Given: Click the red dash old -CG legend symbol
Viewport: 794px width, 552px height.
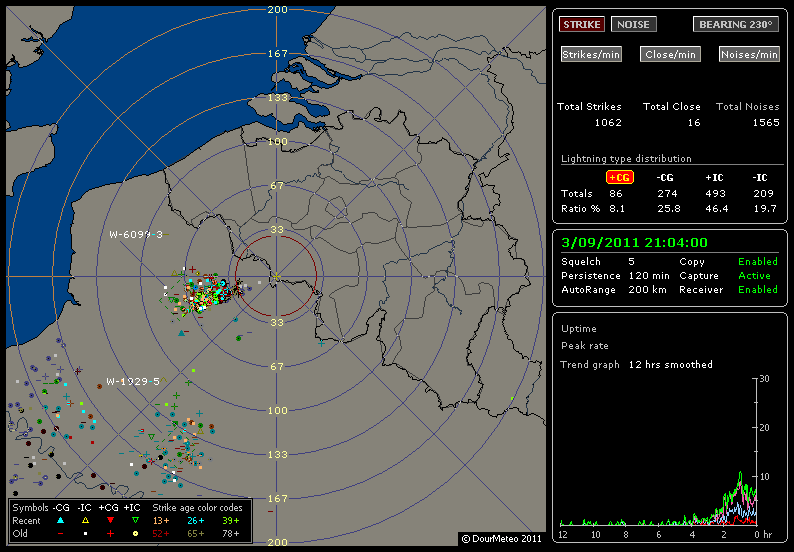Looking at the screenshot, I should [61, 535].
